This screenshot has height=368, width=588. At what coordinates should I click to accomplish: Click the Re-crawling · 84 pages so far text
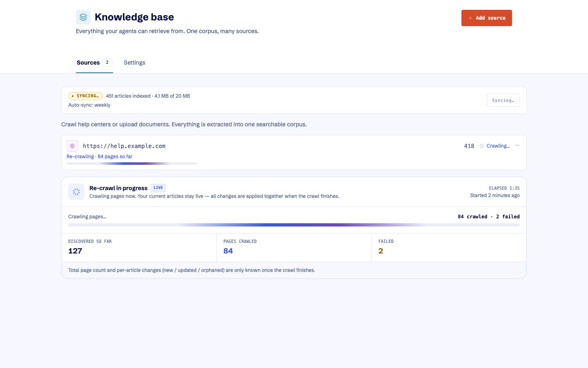click(99, 157)
